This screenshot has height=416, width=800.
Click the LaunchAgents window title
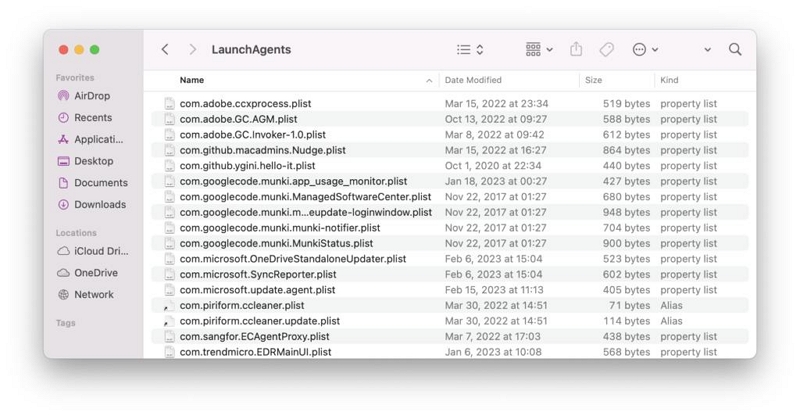coord(251,50)
